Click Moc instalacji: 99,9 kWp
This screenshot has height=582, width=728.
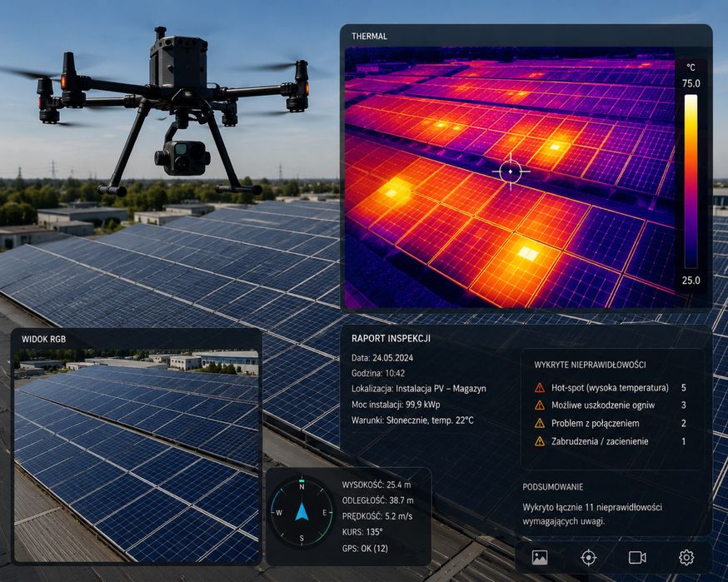tap(396, 405)
